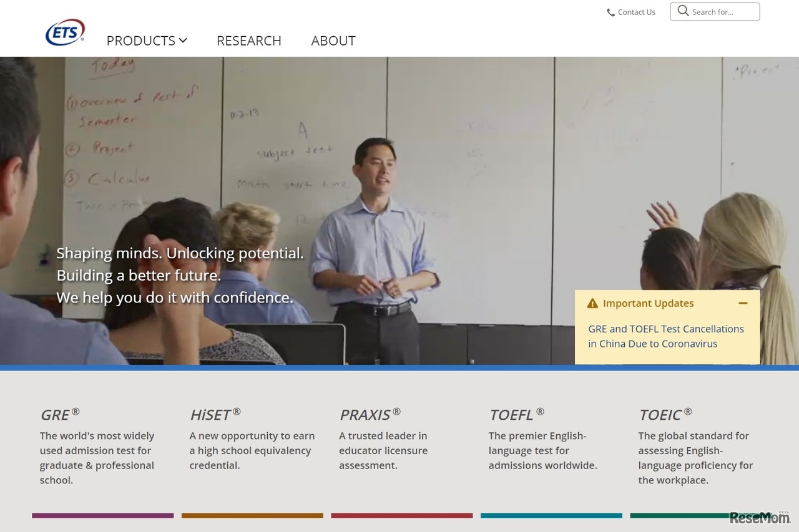The width and height of the screenshot is (799, 532).
Task: Click the teal bar under TOEFL
Action: point(551,516)
